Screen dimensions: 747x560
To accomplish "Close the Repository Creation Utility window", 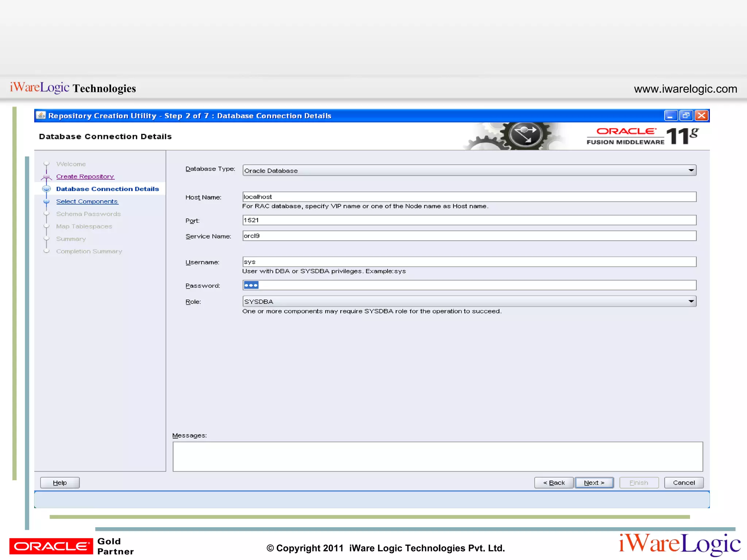I will tap(701, 116).
